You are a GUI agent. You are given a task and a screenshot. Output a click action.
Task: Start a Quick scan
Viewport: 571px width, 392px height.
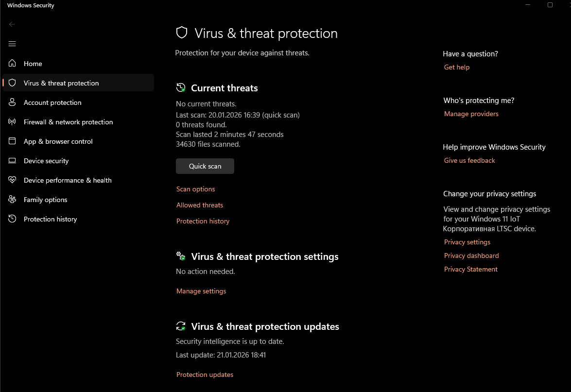coord(205,166)
